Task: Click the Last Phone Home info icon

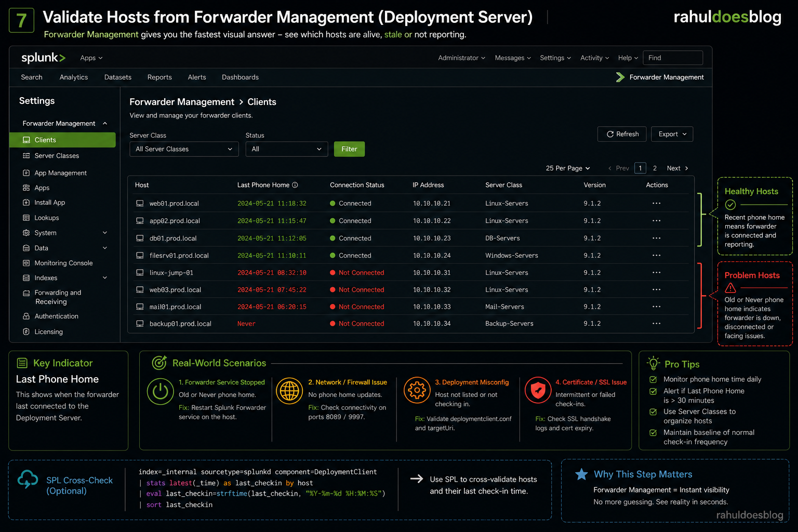Action: click(x=295, y=185)
